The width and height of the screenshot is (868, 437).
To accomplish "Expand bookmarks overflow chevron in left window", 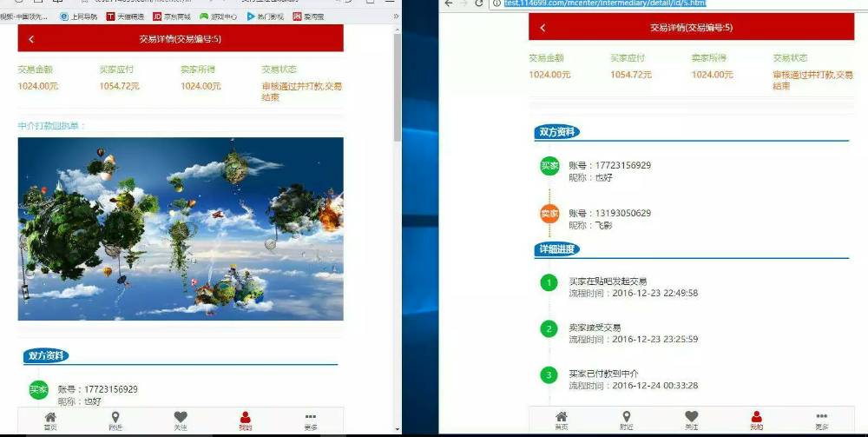I will pos(396,17).
